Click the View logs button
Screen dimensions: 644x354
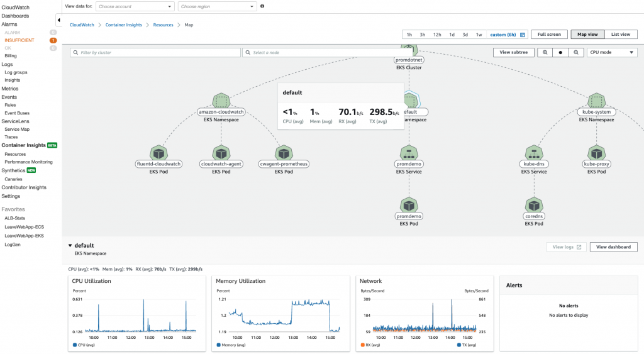(x=567, y=247)
